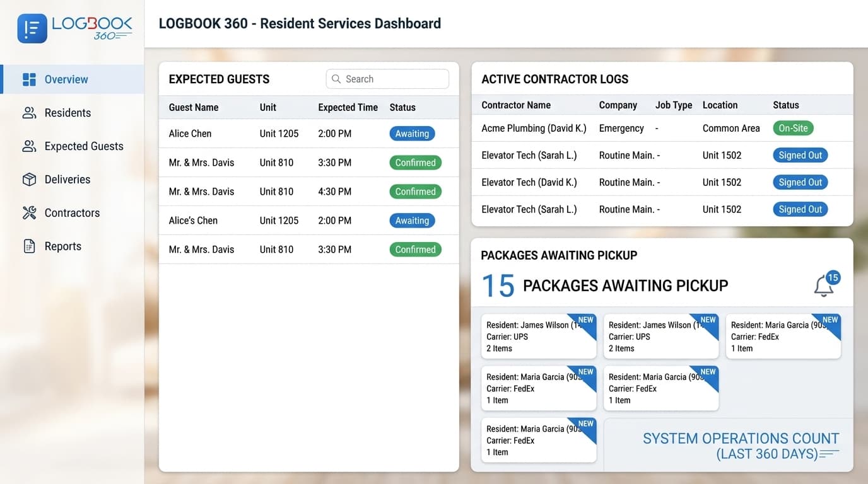Click the Expected Guests people icon in sidebar
Viewport: 868px width, 484px height.
(x=29, y=146)
